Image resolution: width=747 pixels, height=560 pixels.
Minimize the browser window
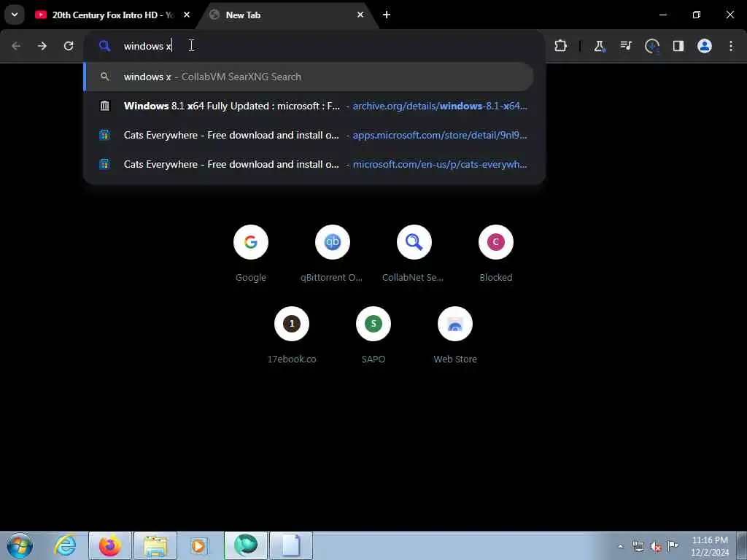tap(662, 15)
